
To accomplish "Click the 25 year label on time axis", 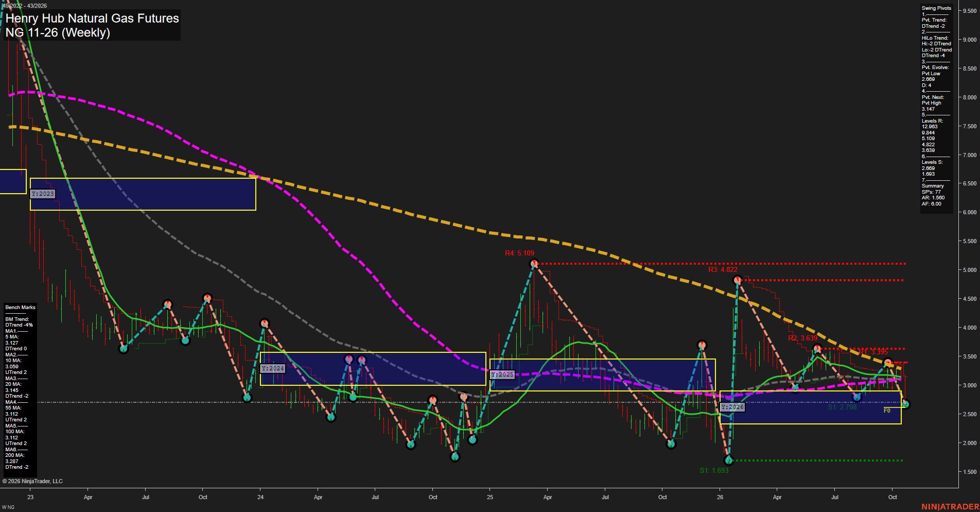I will tap(490, 497).
